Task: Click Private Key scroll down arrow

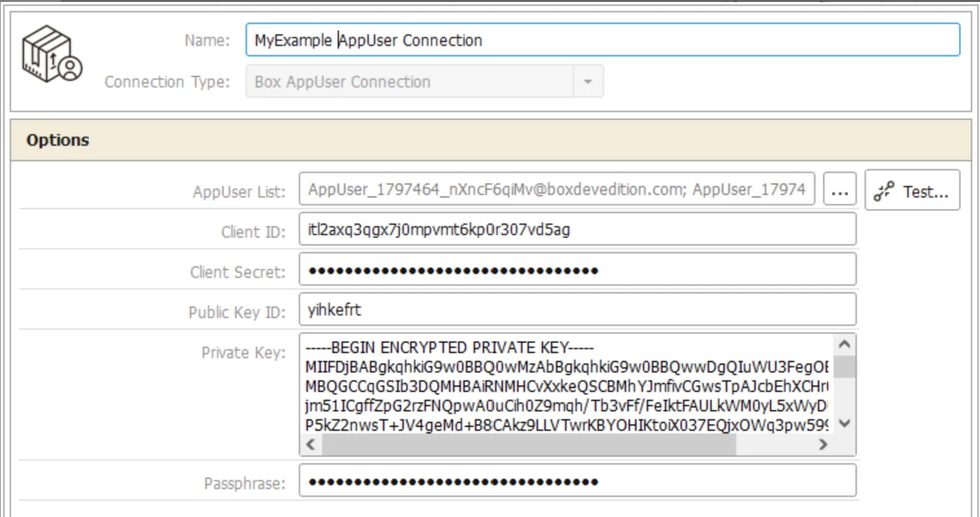Action: pos(845,423)
